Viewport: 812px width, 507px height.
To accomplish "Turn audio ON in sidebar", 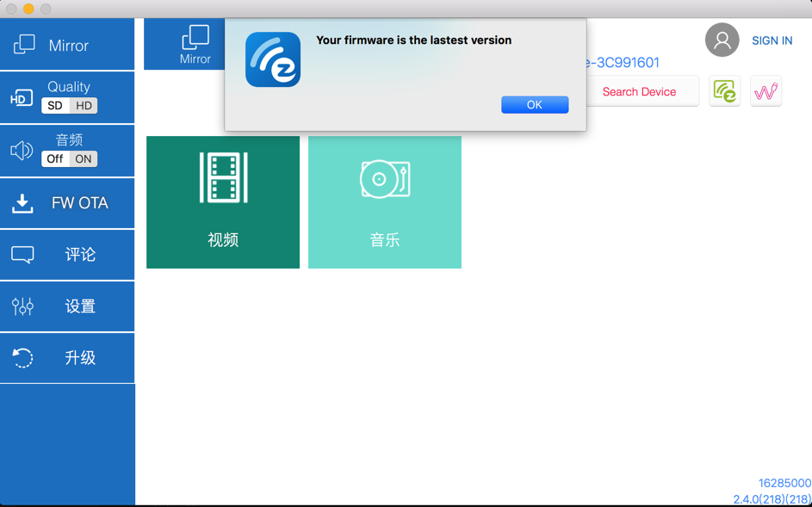I will coord(84,159).
